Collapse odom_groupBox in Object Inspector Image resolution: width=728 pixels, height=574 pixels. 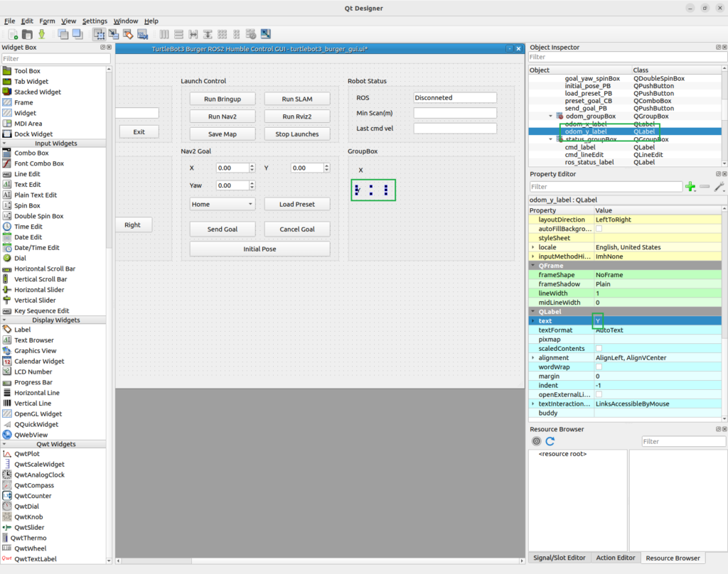pyautogui.click(x=551, y=116)
